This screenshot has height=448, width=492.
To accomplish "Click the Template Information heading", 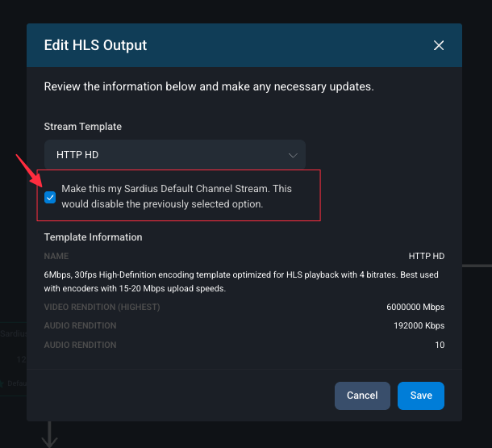I will pos(93,237).
